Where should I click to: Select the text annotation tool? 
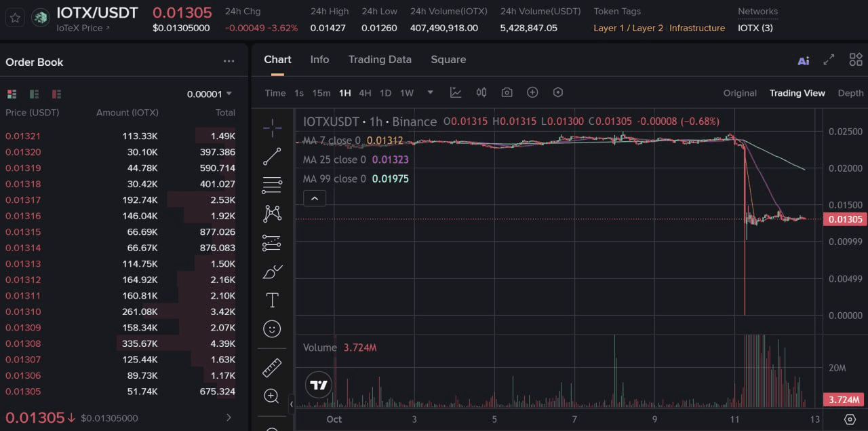point(272,299)
